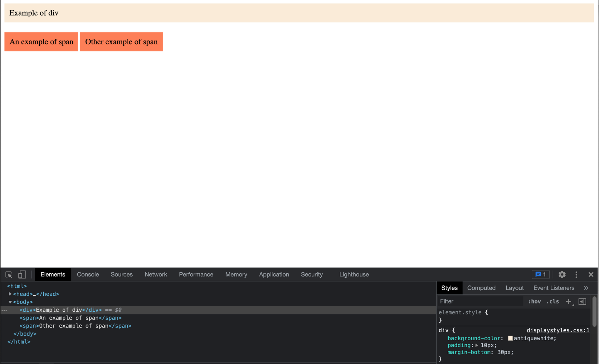Focus the styles Filter input field

point(480,301)
